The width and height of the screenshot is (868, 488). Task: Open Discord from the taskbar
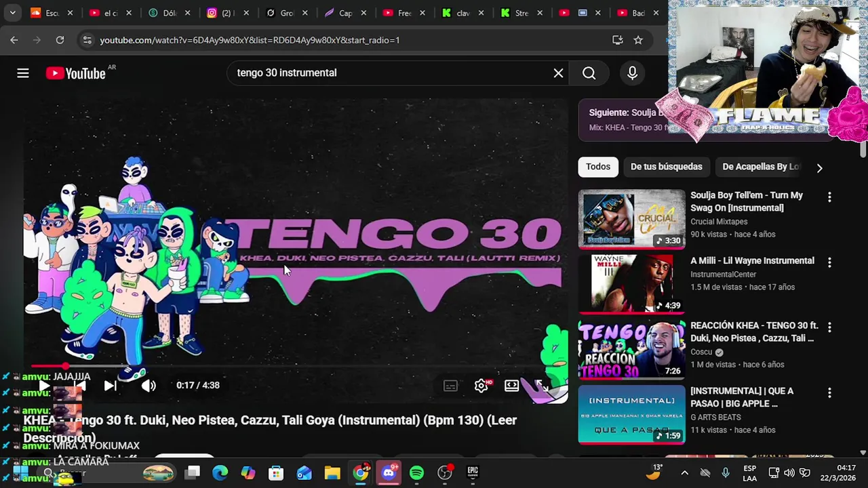pos(389,472)
